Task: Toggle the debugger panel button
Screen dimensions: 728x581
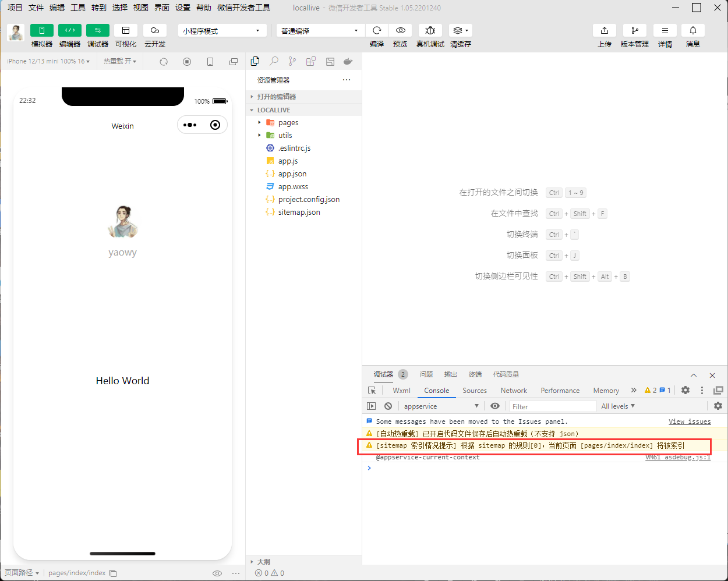Action: (98, 30)
